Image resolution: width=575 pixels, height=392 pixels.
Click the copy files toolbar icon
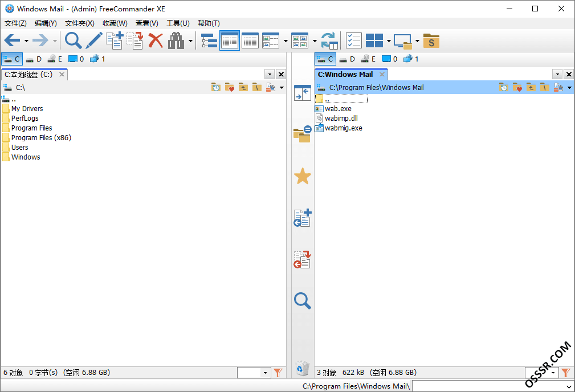pyautogui.click(x=115, y=40)
